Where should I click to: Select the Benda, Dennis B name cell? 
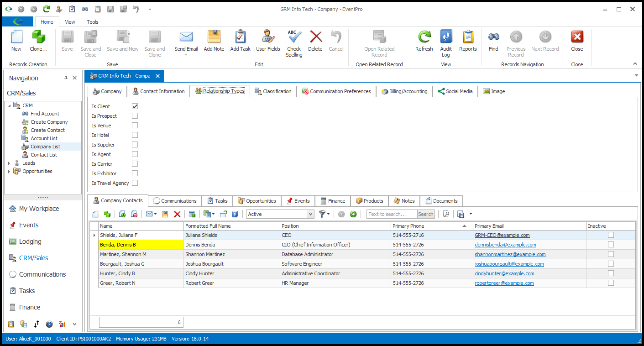click(141, 245)
